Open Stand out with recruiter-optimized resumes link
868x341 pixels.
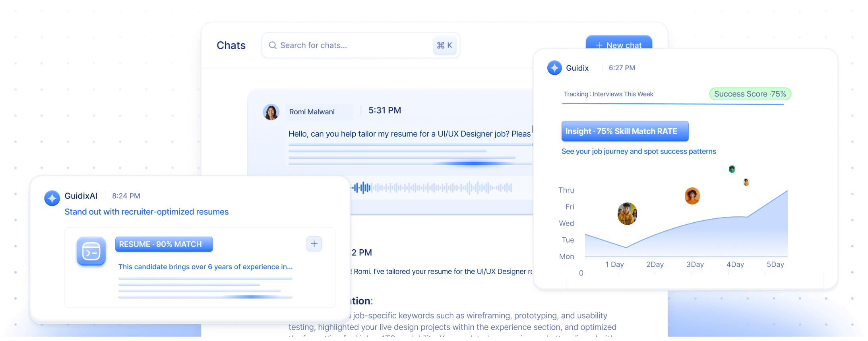pos(147,212)
